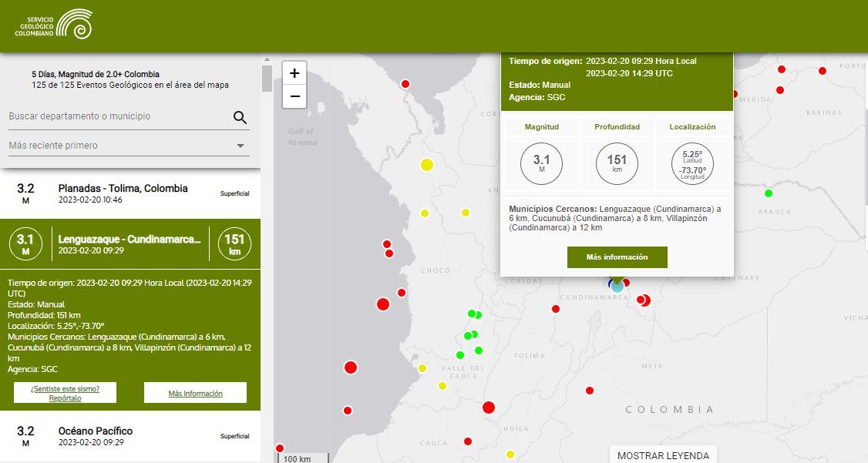Click the Profundidad 151 km circle in popup
This screenshot has height=463, width=868.
click(616, 163)
